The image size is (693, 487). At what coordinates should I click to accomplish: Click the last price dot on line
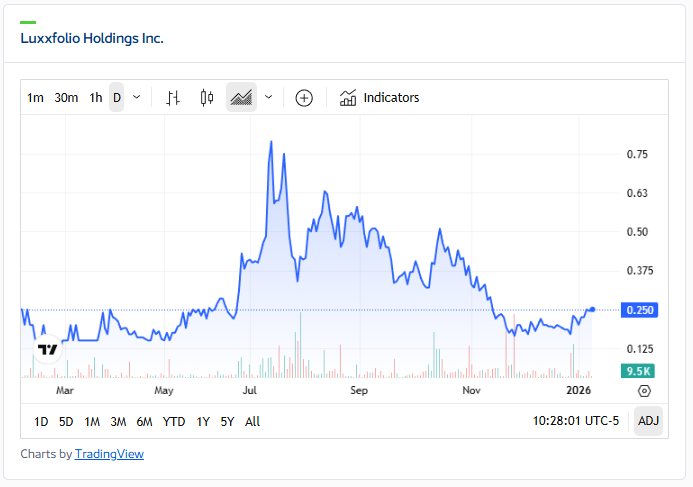(x=592, y=309)
